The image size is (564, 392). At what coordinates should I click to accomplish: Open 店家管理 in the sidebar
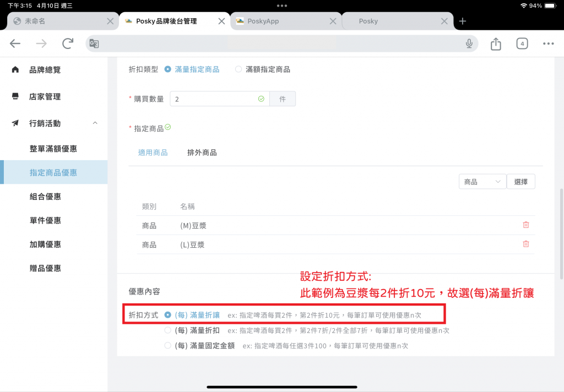point(45,96)
